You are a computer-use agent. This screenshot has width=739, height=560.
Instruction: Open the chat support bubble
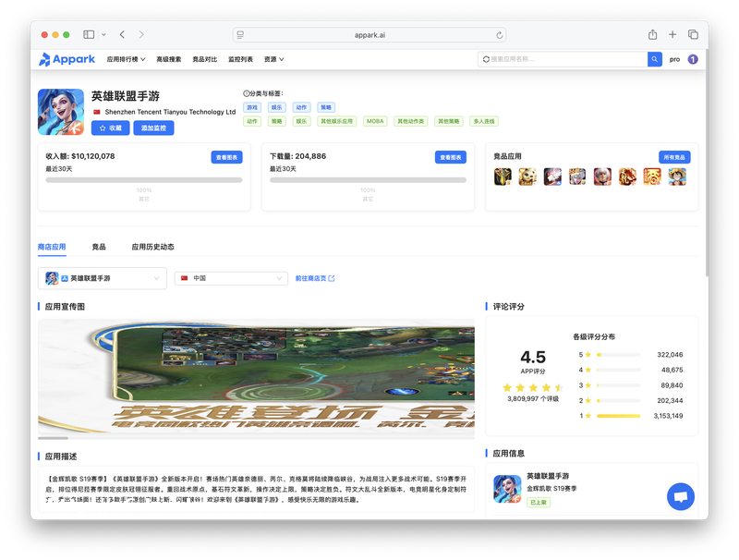(681, 496)
